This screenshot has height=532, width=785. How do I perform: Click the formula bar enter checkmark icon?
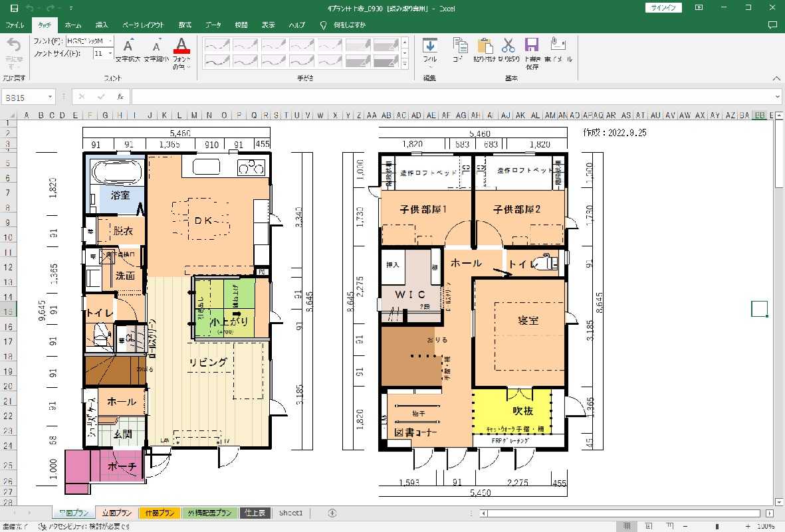pos(100,96)
